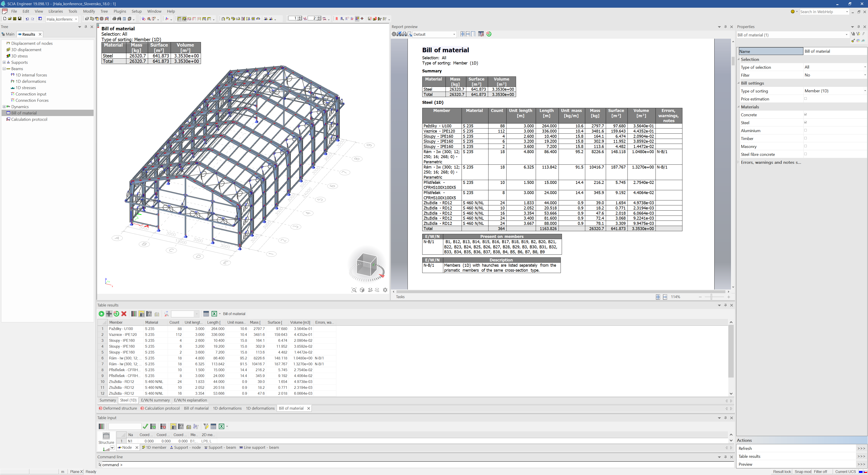Click the green refresh icon in Report preview
The image size is (868, 475).
tap(489, 34)
